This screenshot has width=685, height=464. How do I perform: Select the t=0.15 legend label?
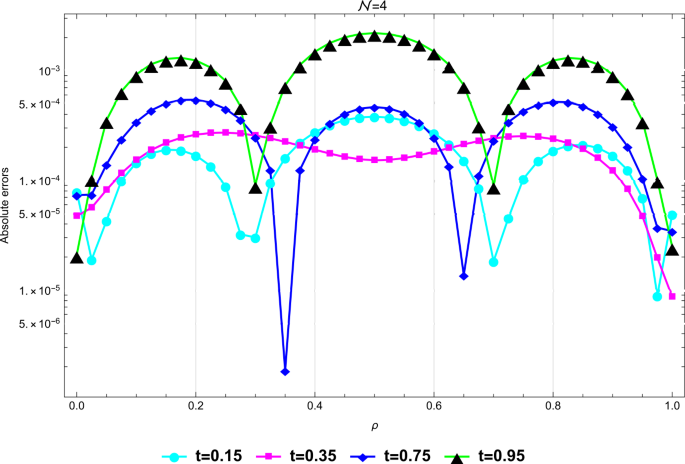click(218, 456)
